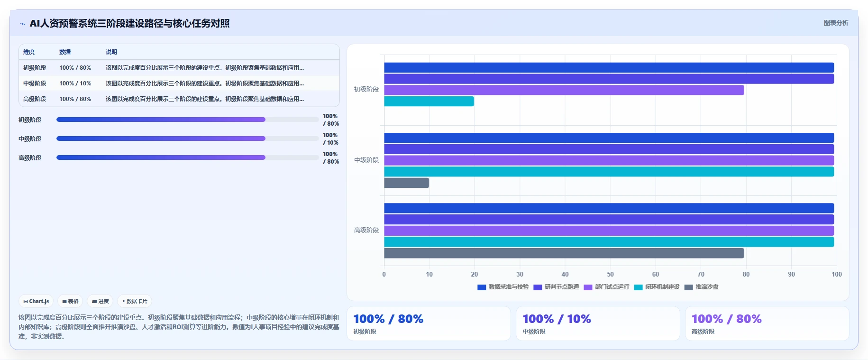
Task: Select the title AI人资预警系统三阶段建设路径与核心任务对照
Action: [129, 23]
